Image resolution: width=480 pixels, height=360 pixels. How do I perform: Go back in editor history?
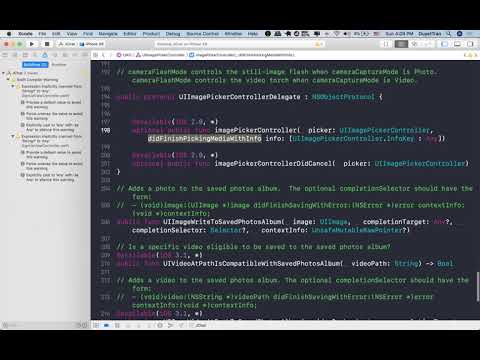point(103,55)
